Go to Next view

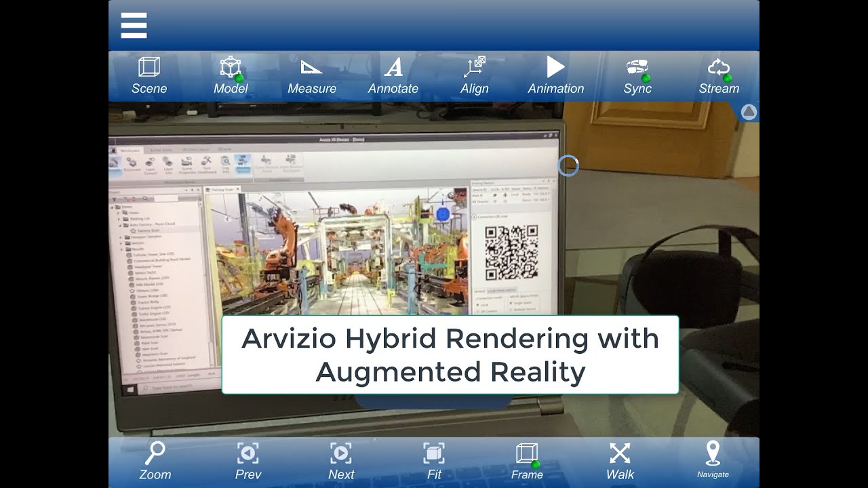[x=341, y=461]
